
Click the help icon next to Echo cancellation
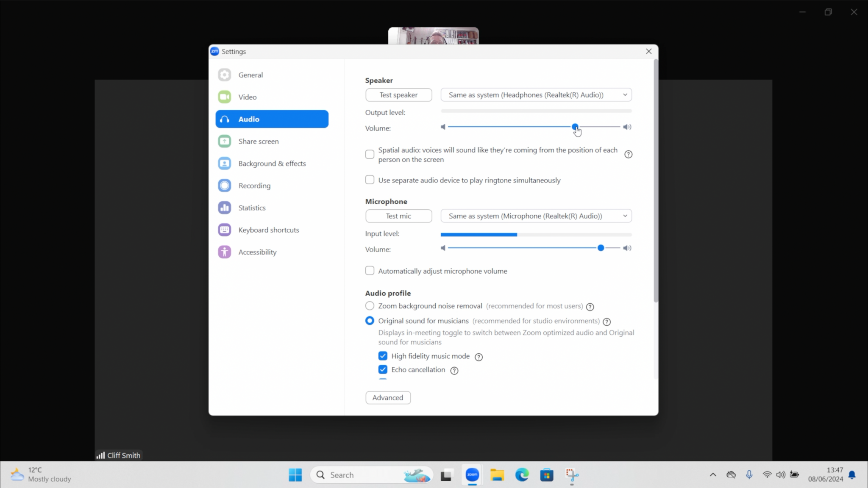[x=454, y=371]
